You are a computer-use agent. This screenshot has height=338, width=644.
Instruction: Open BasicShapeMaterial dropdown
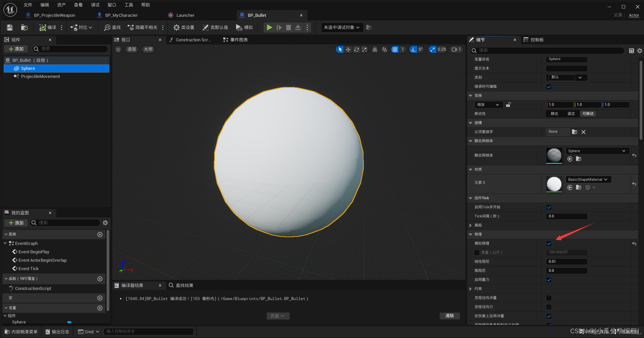click(588, 179)
